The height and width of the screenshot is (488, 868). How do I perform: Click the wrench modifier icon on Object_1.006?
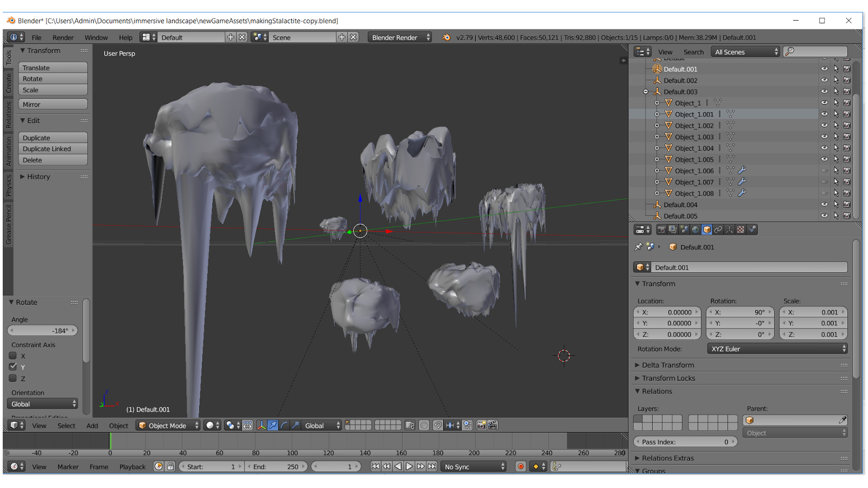[x=742, y=171]
